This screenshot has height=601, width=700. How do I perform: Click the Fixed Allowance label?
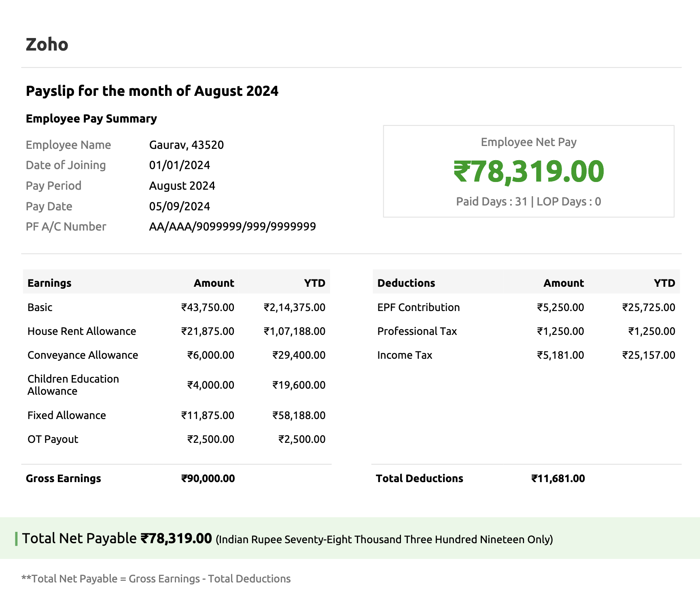point(67,415)
